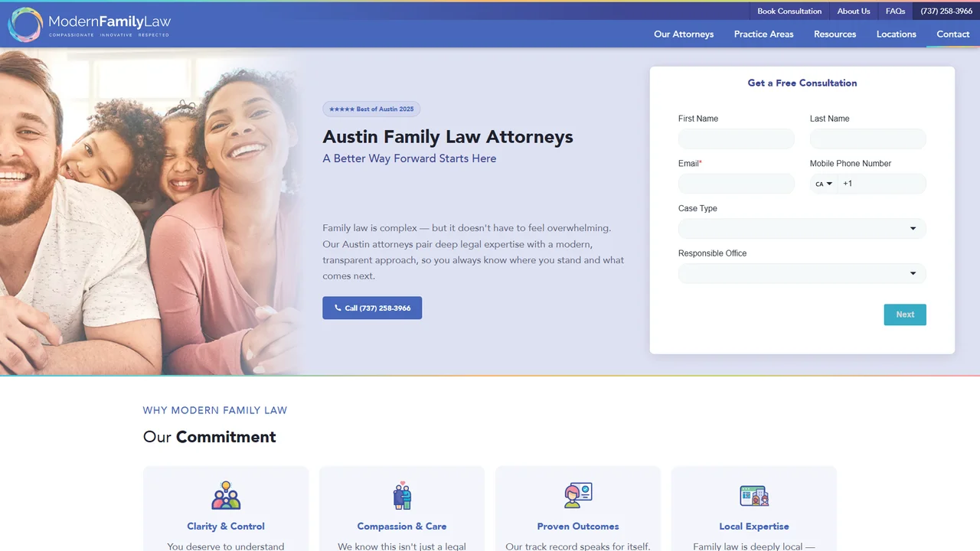Open the Our Attorneys menu
This screenshot has height=551, width=980.
684,34
